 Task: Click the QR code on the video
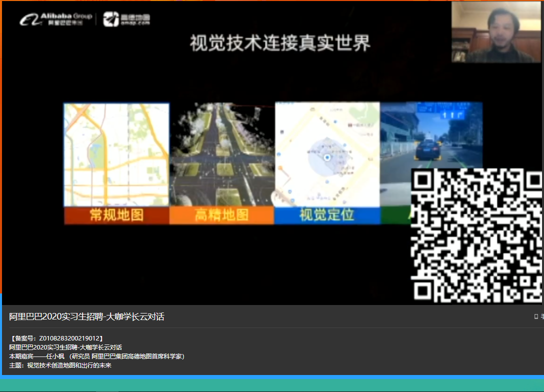(x=476, y=235)
